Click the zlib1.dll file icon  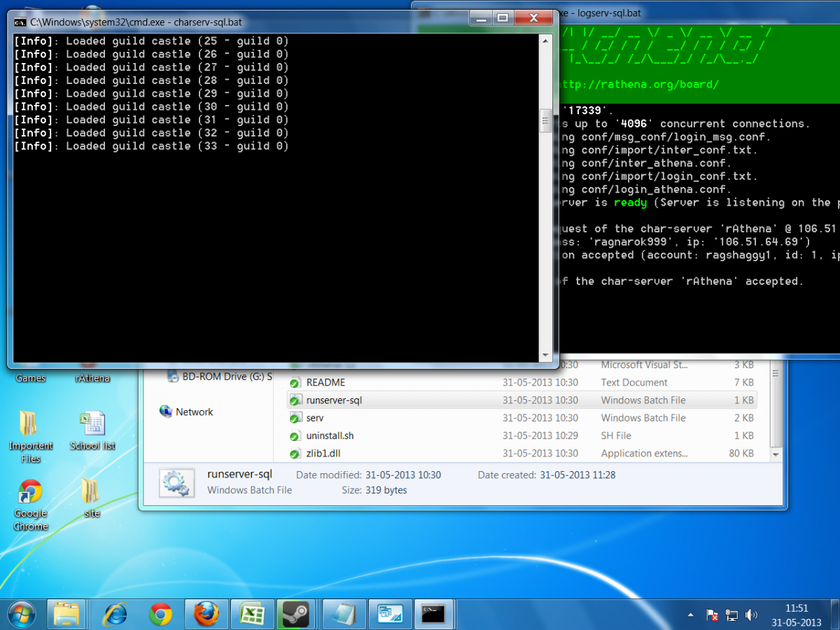pos(295,453)
